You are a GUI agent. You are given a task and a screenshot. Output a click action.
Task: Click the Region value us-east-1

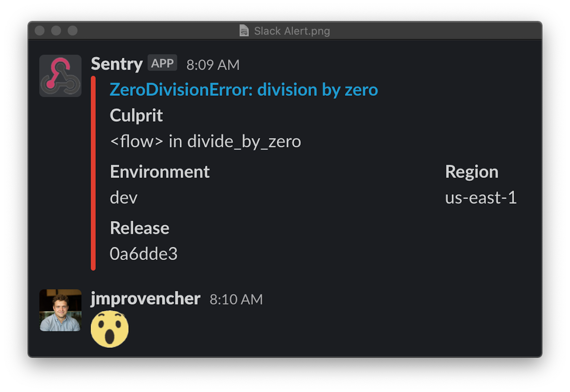pos(481,198)
